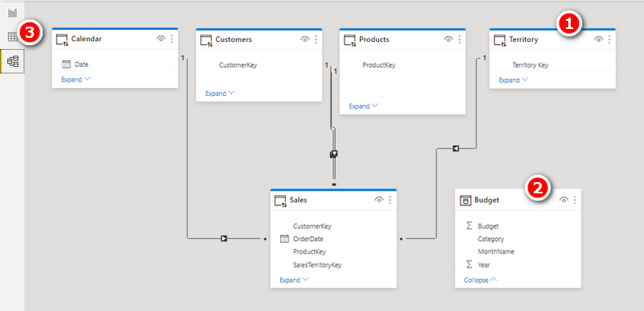Open more options for Budget table
Image resolution: width=644 pixels, height=311 pixels.
(x=575, y=200)
